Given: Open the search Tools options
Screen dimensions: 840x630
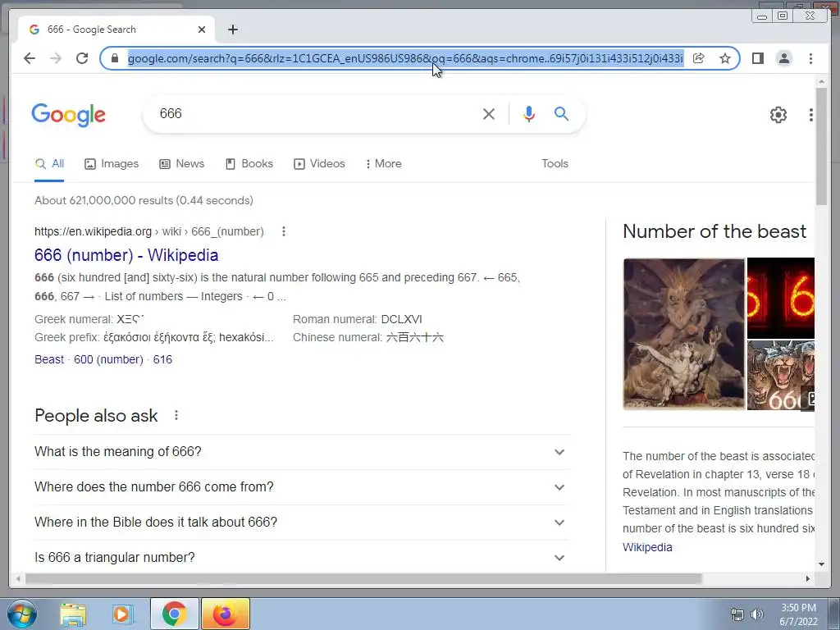Looking at the screenshot, I should pos(555,164).
